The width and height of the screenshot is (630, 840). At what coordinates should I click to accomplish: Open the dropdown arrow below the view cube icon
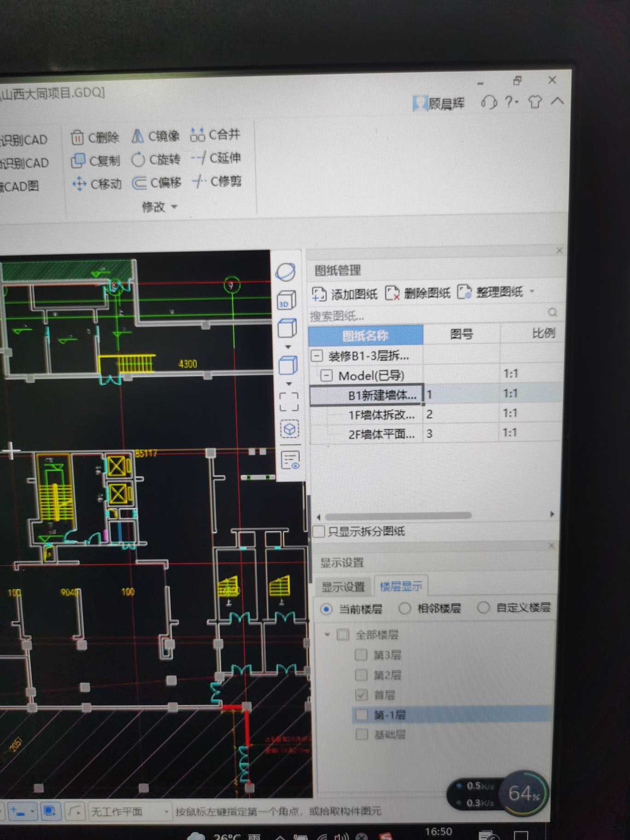288,347
